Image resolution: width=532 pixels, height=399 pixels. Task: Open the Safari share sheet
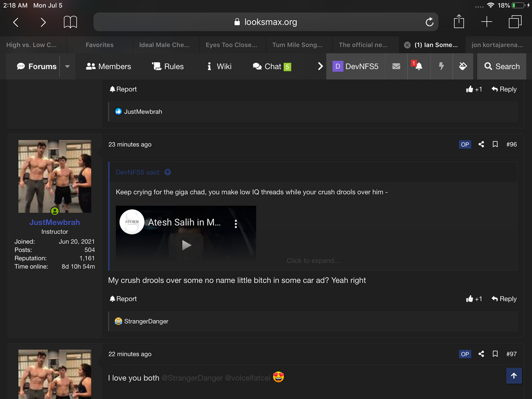pos(459,22)
